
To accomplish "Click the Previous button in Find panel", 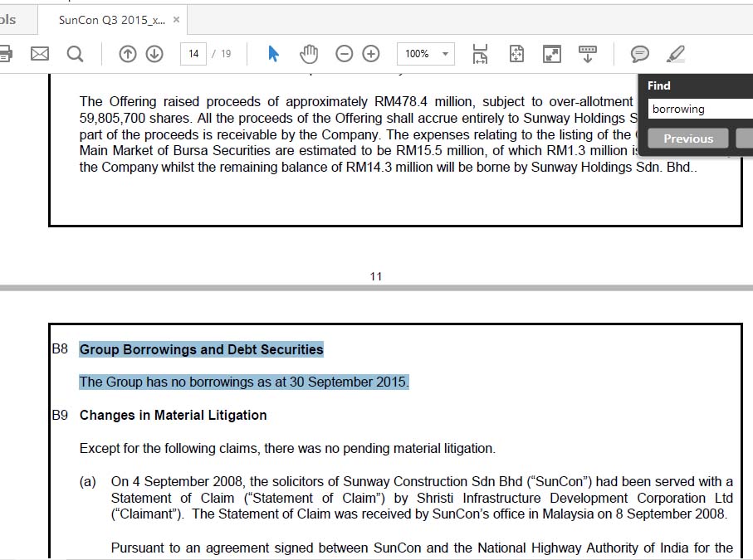I will pos(688,139).
